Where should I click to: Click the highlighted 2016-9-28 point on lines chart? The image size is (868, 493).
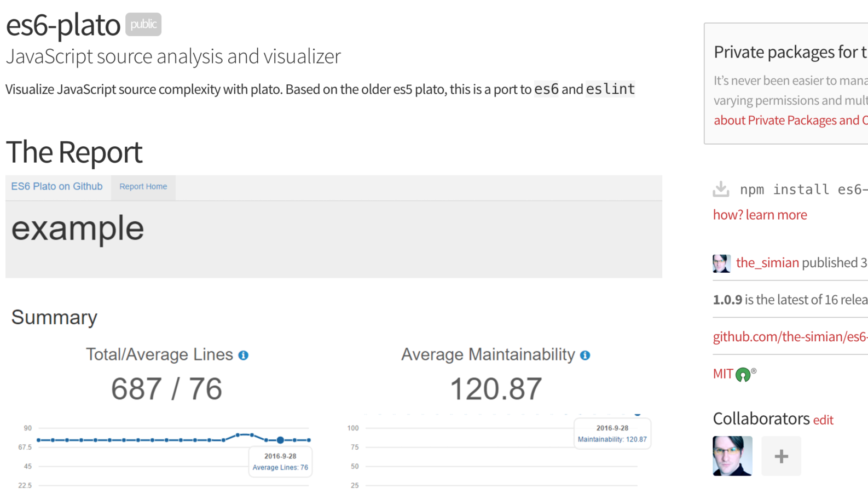[280, 440]
